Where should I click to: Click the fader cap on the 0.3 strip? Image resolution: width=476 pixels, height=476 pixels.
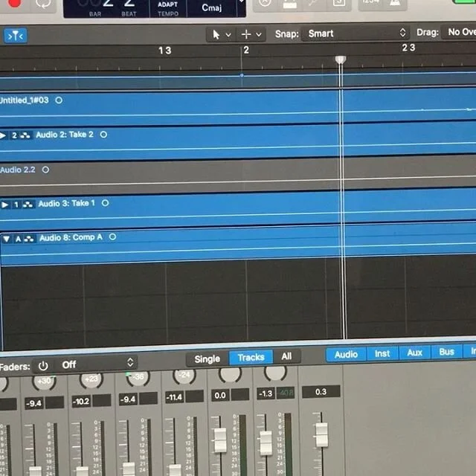click(x=321, y=434)
